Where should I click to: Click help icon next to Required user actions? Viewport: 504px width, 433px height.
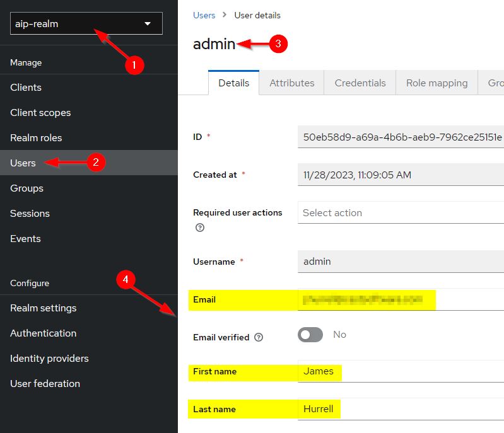[x=200, y=228]
